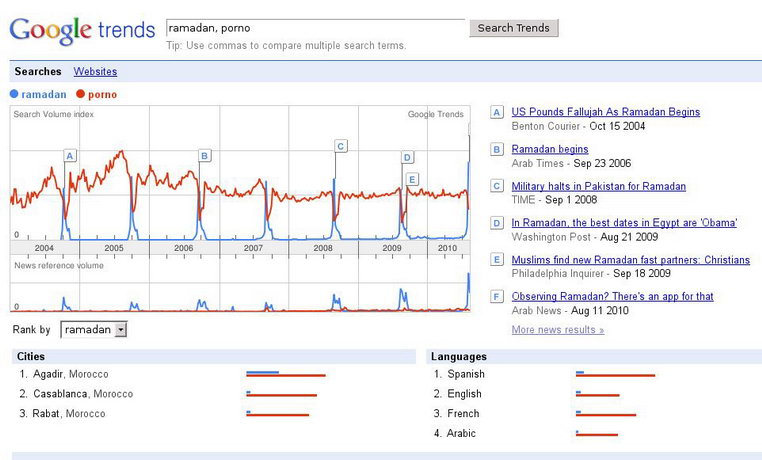Click marker C flag on the chart
This screenshot has width=762, height=460.
(341, 146)
